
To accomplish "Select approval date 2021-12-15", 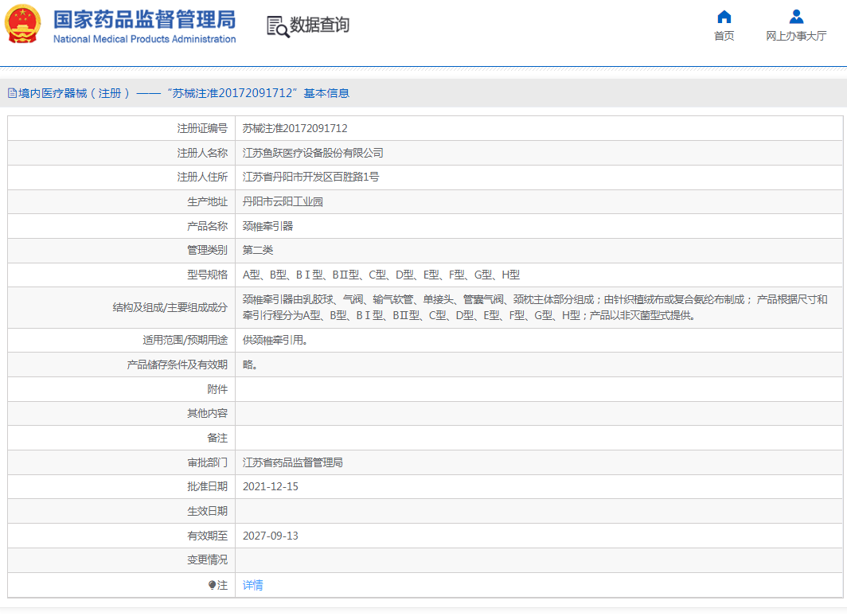I will pos(270,486).
